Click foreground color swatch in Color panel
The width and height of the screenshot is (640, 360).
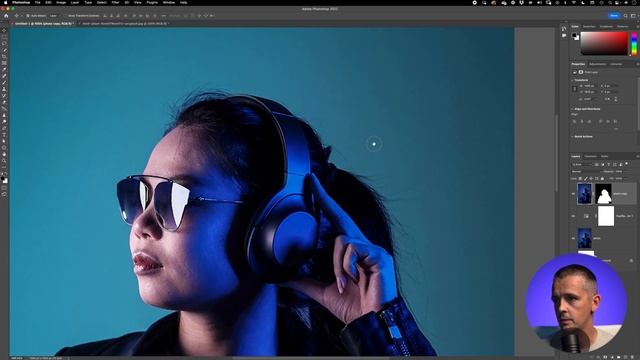coord(574,36)
